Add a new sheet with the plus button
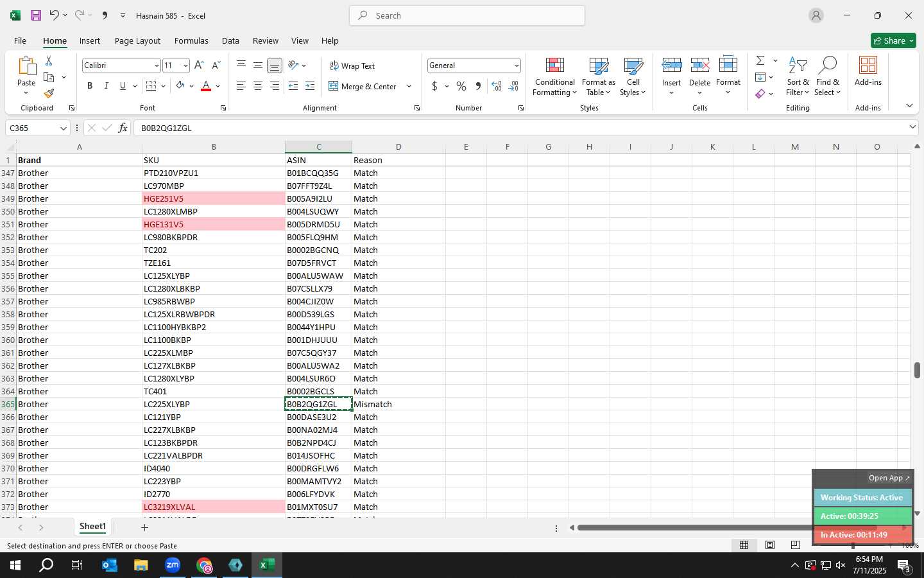This screenshot has height=578, width=924. tap(144, 527)
